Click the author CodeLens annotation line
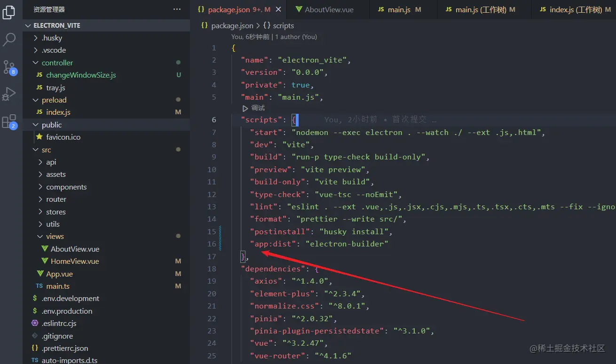The height and width of the screenshot is (364, 616). (274, 37)
